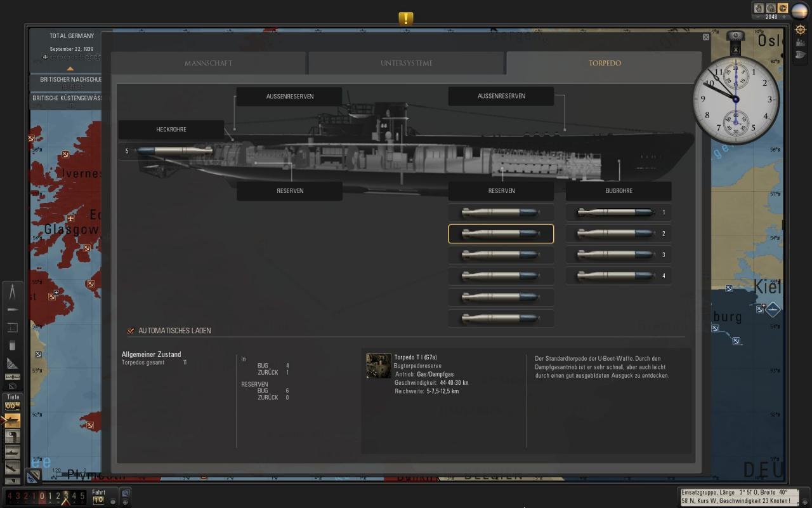Select the highlighted second reserve torpedo
Image resolution: width=812 pixels, height=508 pixels.
tap(501, 234)
